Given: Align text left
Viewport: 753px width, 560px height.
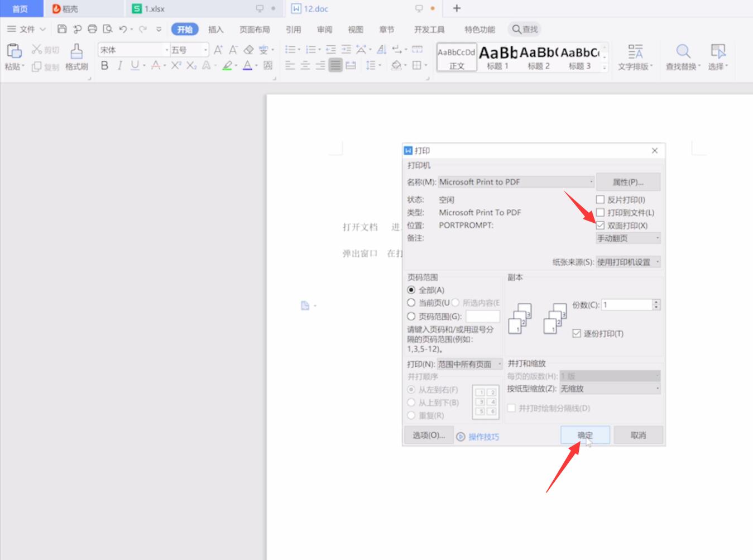Looking at the screenshot, I should click(290, 66).
